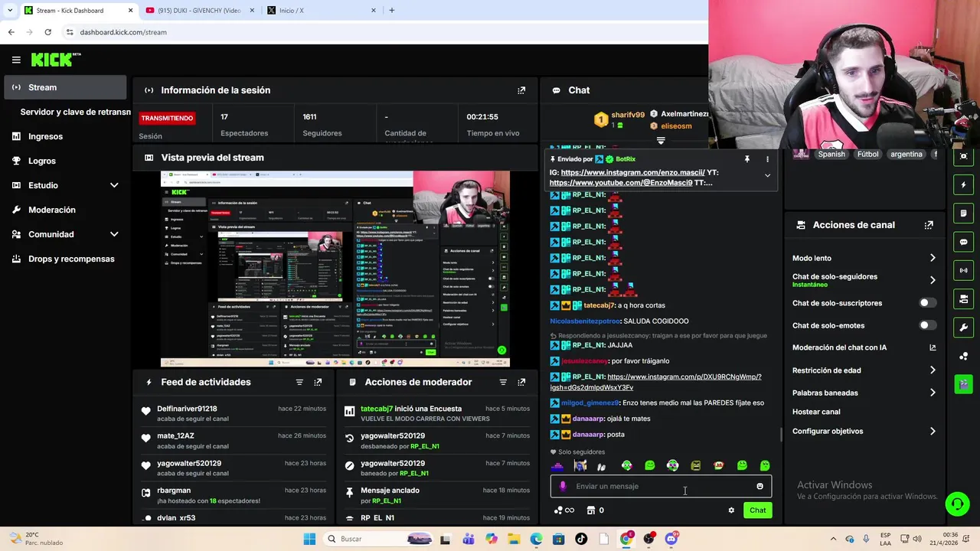Open Restricción de edad options
This screenshot has width=980, height=551.
pos(864,370)
